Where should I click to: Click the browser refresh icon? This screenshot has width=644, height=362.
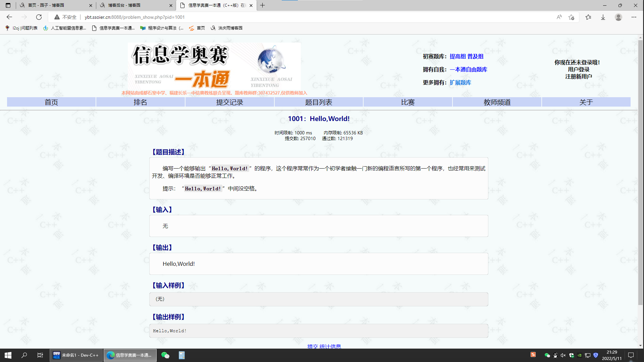(x=39, y=17)
